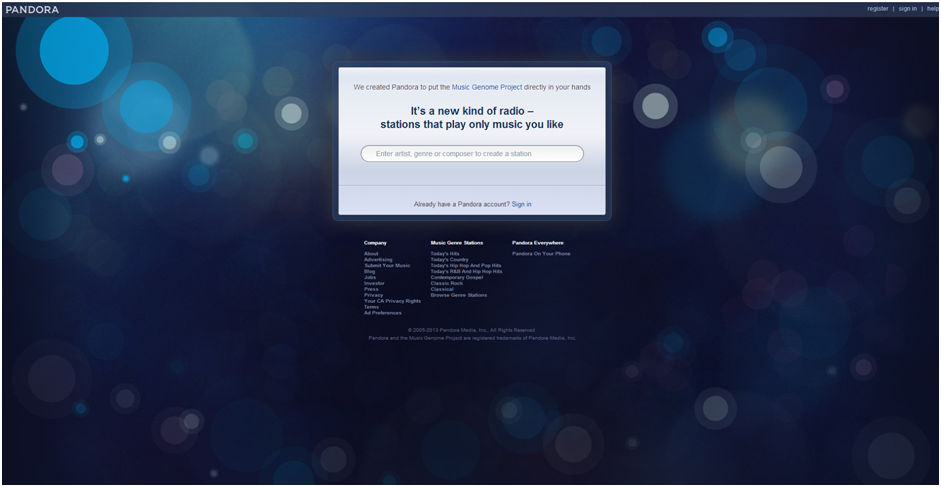Click Sign in beside 'Already have a Pandora account?'

coord(522,204)
